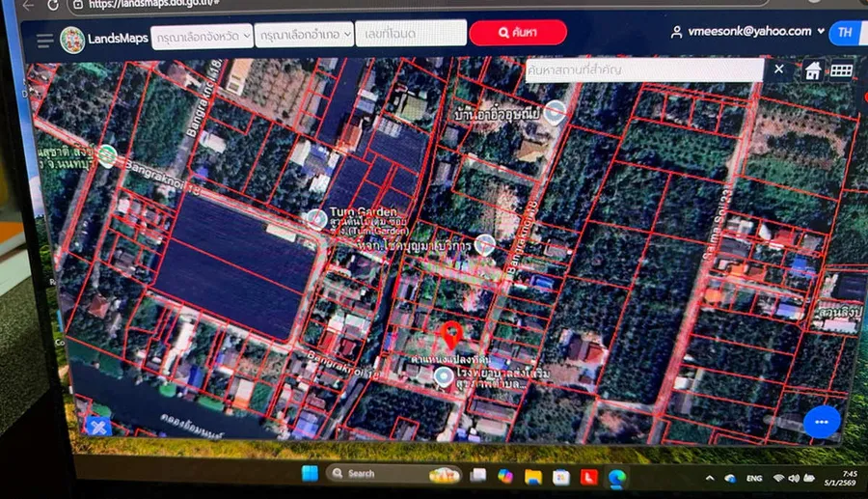The height and width of the screenshot is (499, 868).
Task: Click the red parcel location pin
Action: (449, 338)
